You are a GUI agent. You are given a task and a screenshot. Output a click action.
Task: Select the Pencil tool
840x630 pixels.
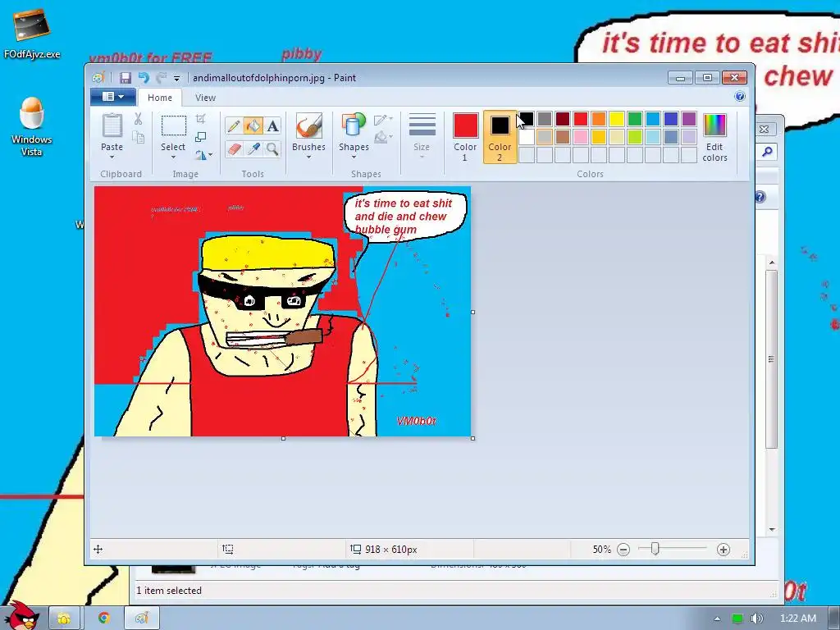(234, 126)
